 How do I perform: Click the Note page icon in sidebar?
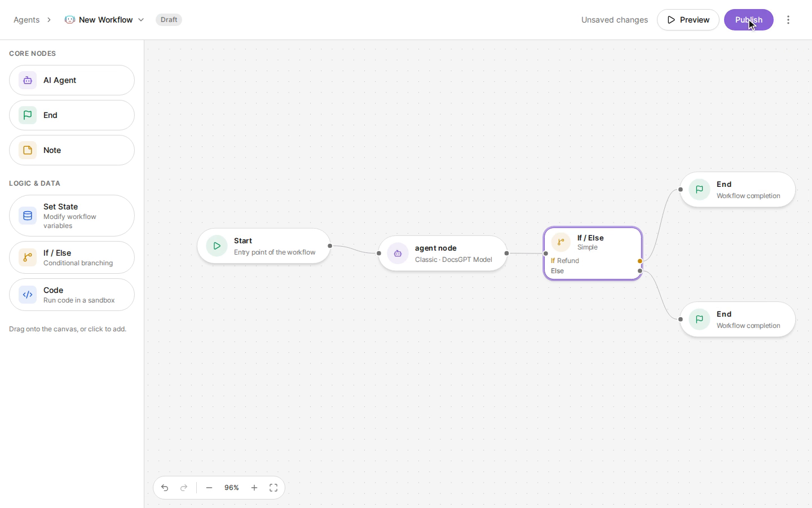click(28, 150)
